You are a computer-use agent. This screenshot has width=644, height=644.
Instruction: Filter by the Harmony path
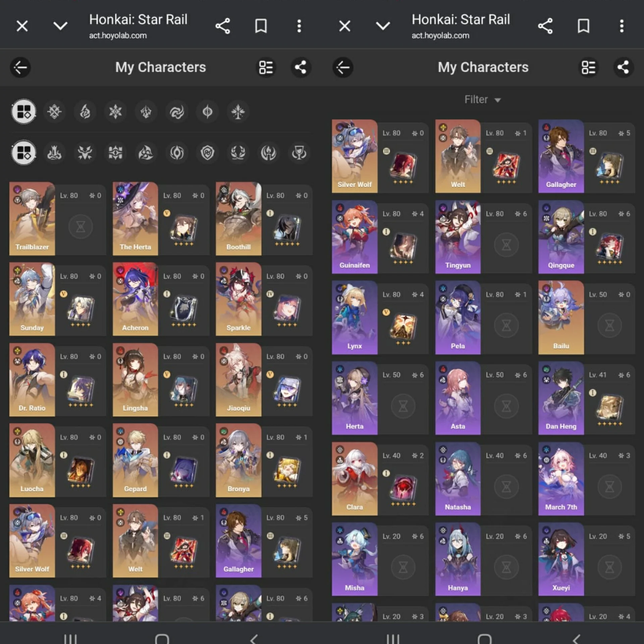click(x=146, y=153)
